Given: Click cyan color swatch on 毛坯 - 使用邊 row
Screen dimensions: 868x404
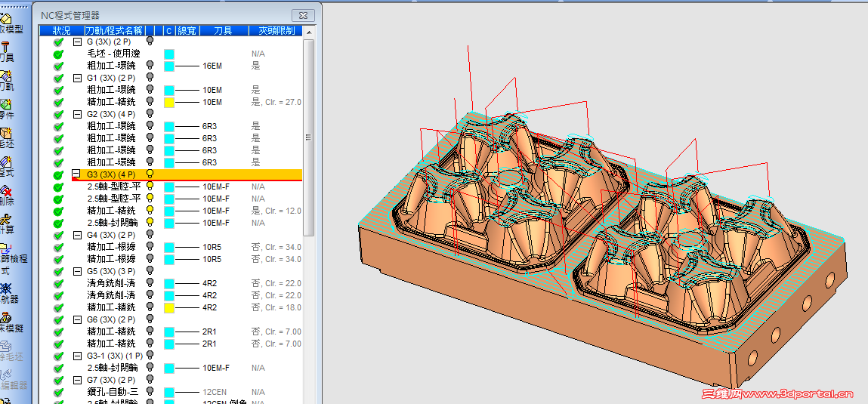Looking at the screenshot, I should [169, 54].
